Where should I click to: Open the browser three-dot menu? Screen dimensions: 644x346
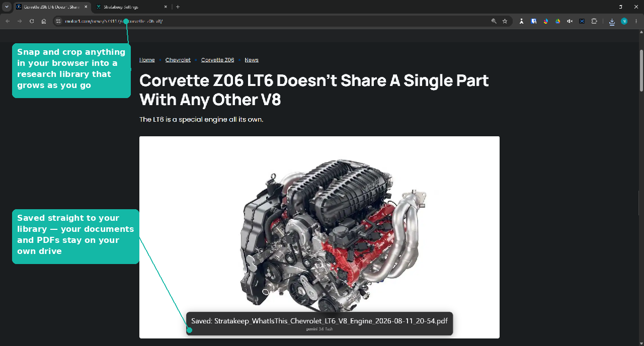636,21
